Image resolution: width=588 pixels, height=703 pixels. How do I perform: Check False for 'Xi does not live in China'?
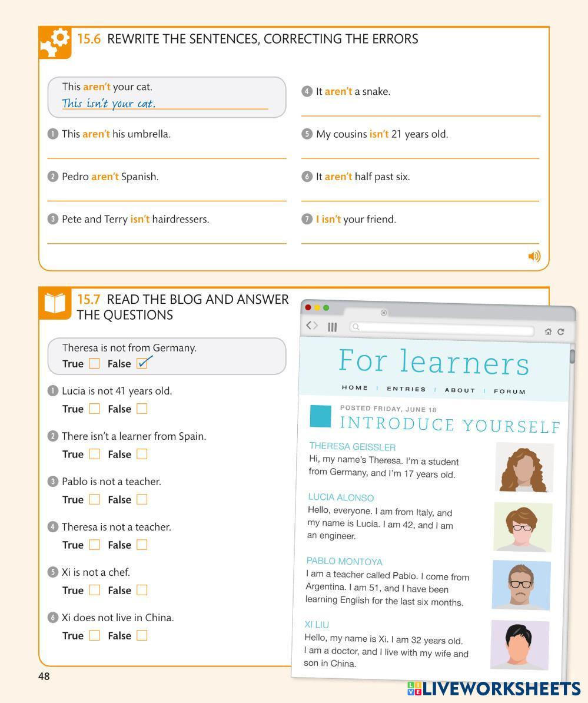(141, 635)
